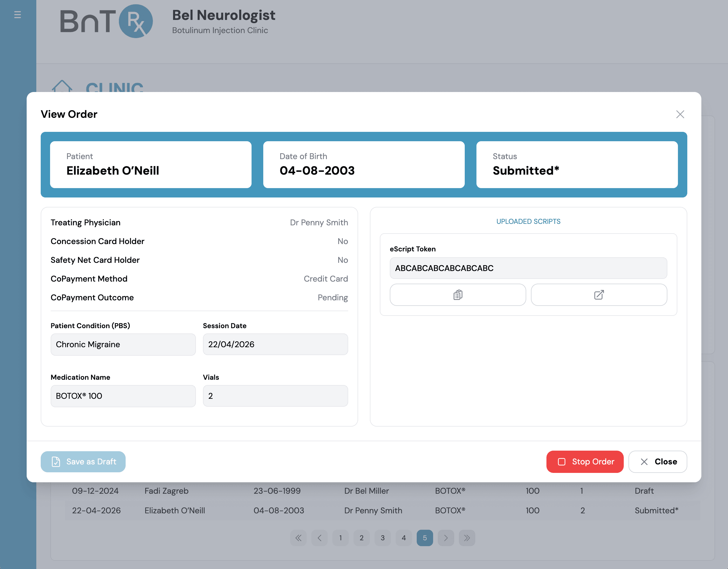
Task: Click the home icon beside Clinic
Action: tap(62, 86)
